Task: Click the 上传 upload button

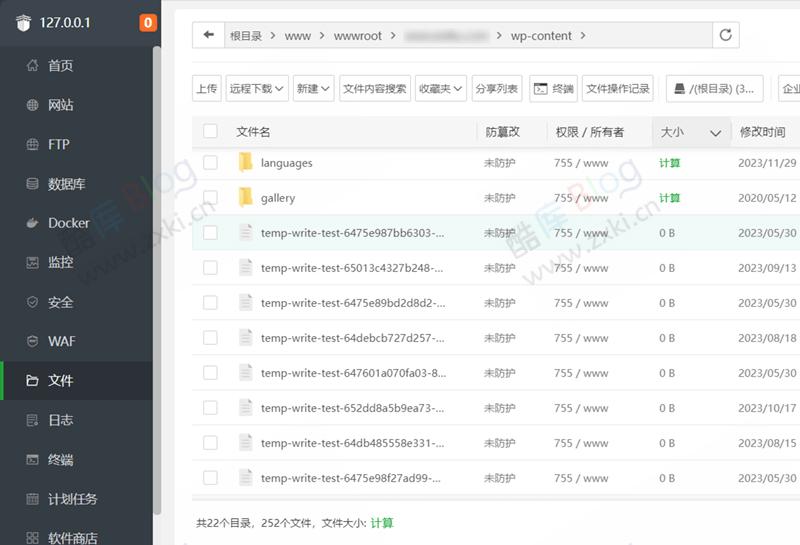Action: point(207,88)
